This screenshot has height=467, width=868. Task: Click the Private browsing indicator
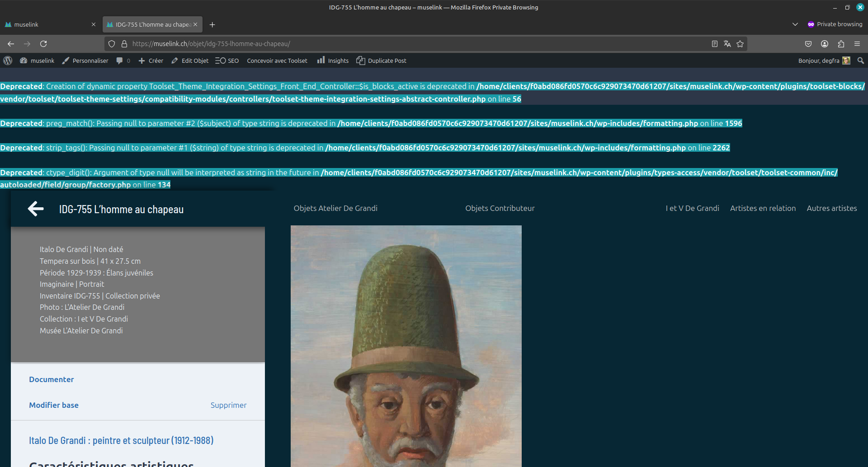835,24
